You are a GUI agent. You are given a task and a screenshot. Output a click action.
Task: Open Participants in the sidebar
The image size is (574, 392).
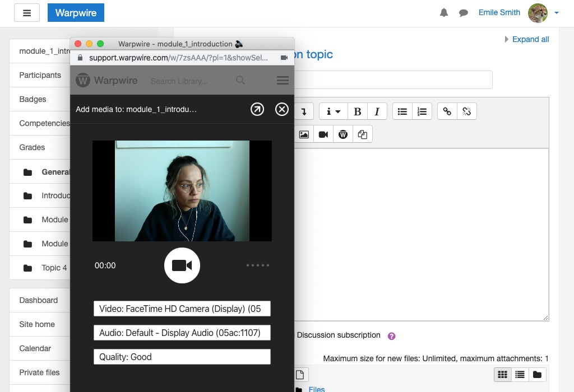point(40,75)
